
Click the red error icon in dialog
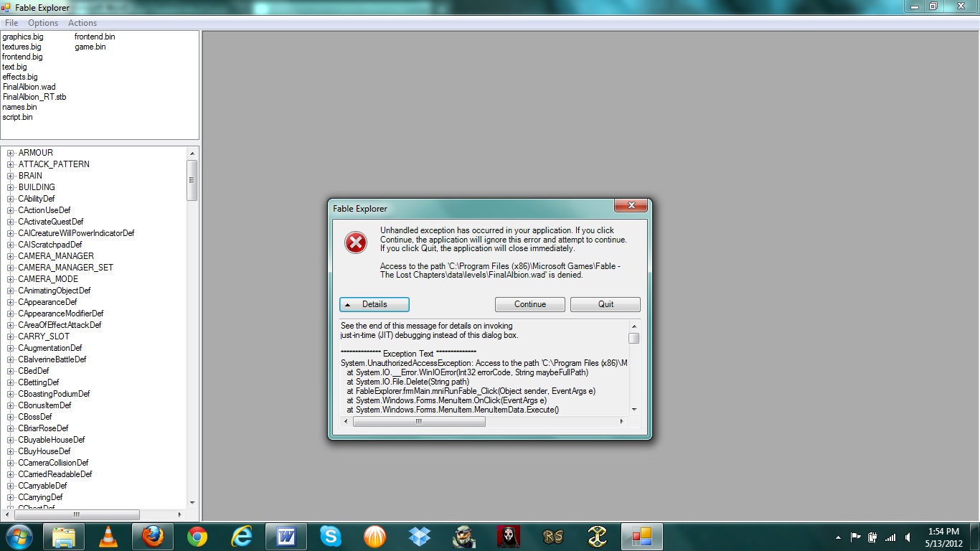click(356, 243)
